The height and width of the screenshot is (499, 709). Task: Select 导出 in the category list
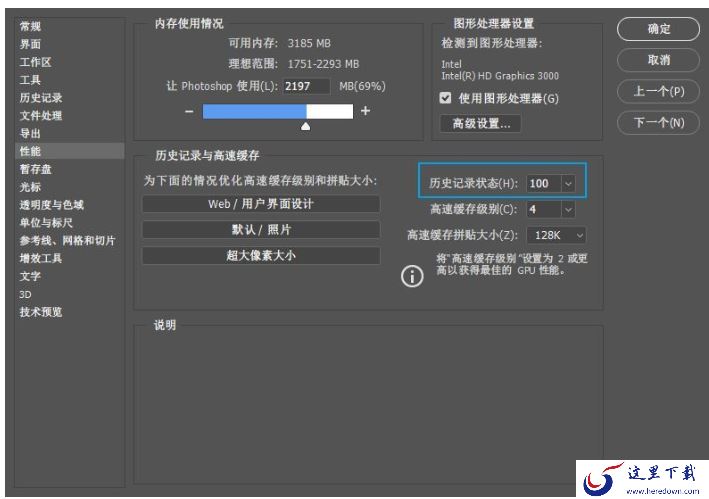30,133
